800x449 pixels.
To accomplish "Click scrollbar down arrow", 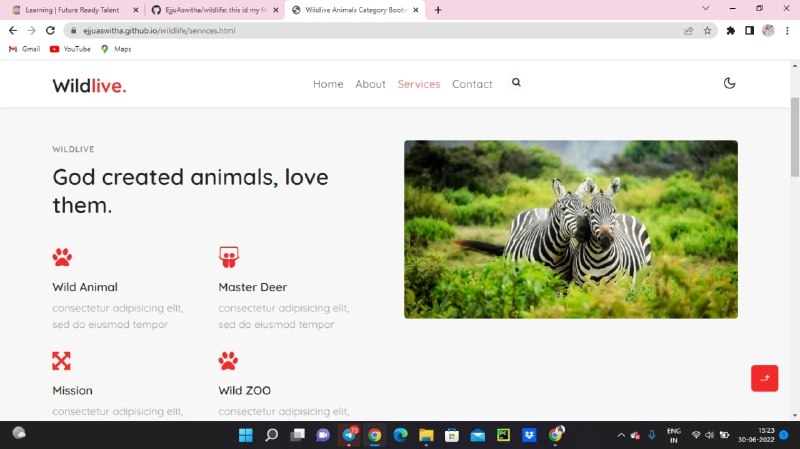I will (x=794, y=416).
